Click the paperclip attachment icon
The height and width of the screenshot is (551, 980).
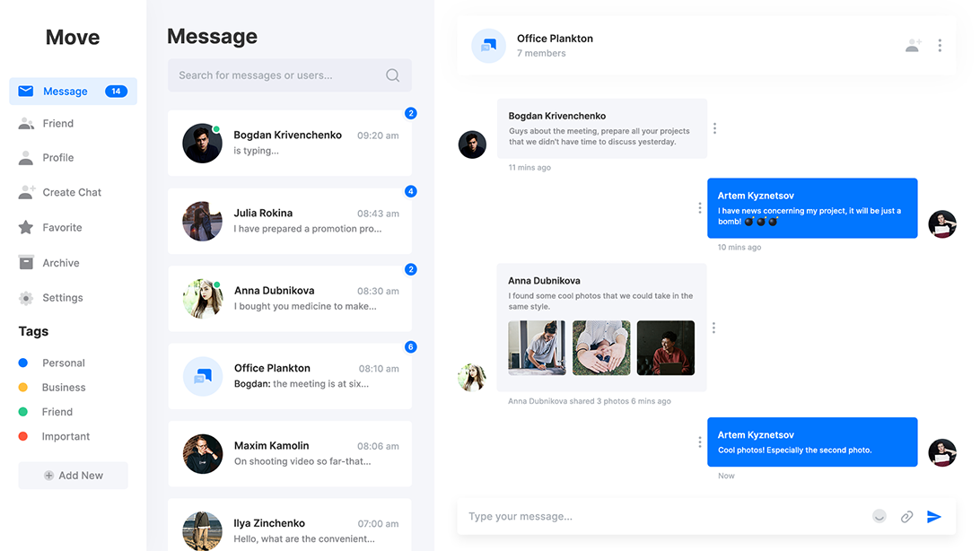point(906,516)
